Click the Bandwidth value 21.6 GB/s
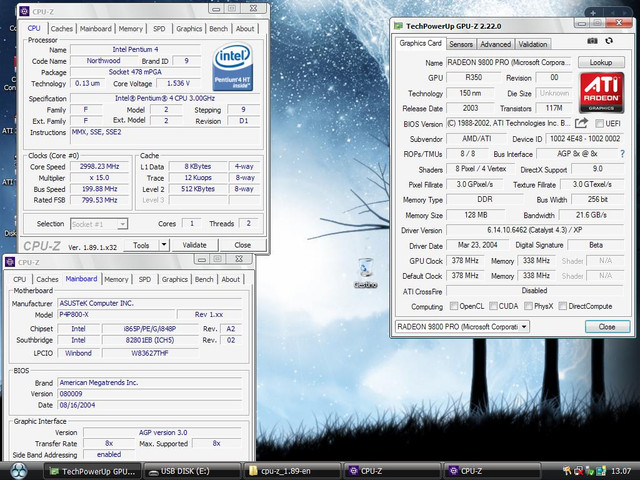Viewport: 640px width, 480px height. click(591, 215)
